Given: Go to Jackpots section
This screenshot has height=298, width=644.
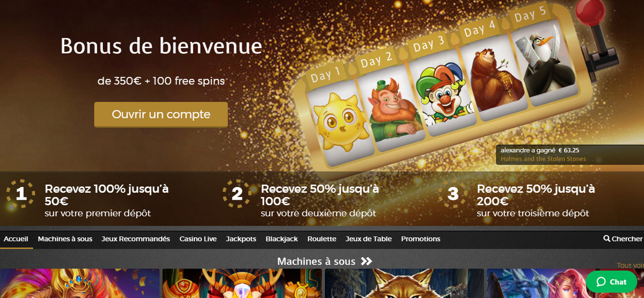Looking at the screenshot, I should point(241,239).
